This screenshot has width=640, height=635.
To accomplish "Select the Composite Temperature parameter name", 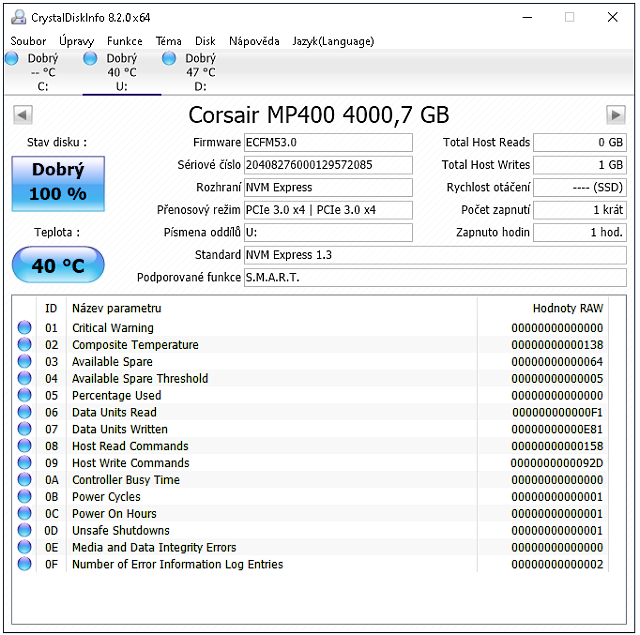I will pos(135,344).
